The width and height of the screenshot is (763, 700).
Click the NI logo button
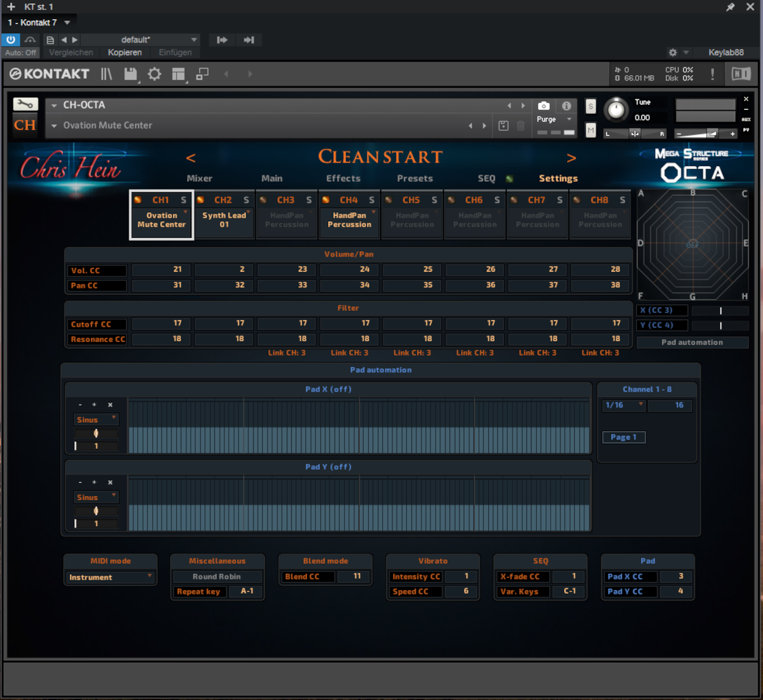[x=741, y=74]
